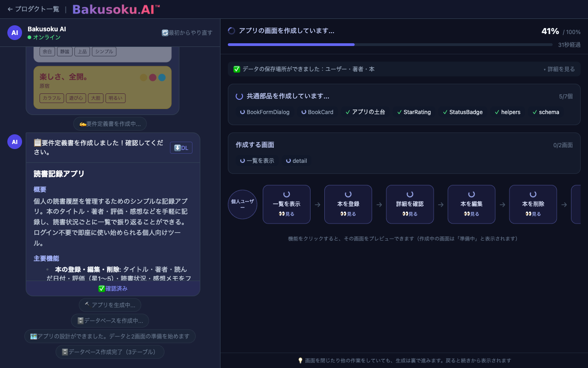Click the 概要 section heading
The height and width of the screenshot is (368, 588).
[x=40, y=190]
